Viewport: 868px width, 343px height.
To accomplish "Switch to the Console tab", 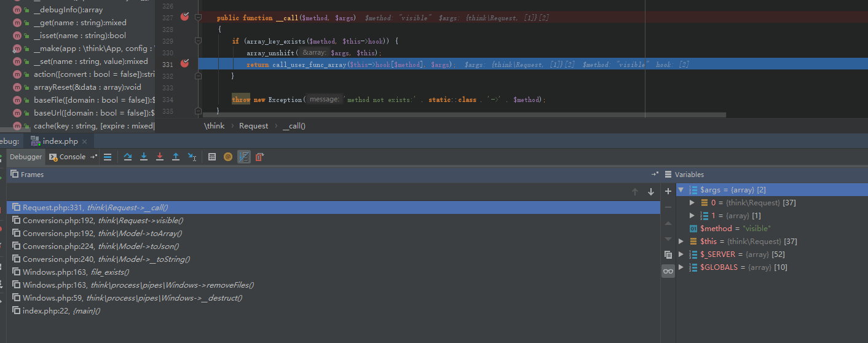I will [67, 157].
